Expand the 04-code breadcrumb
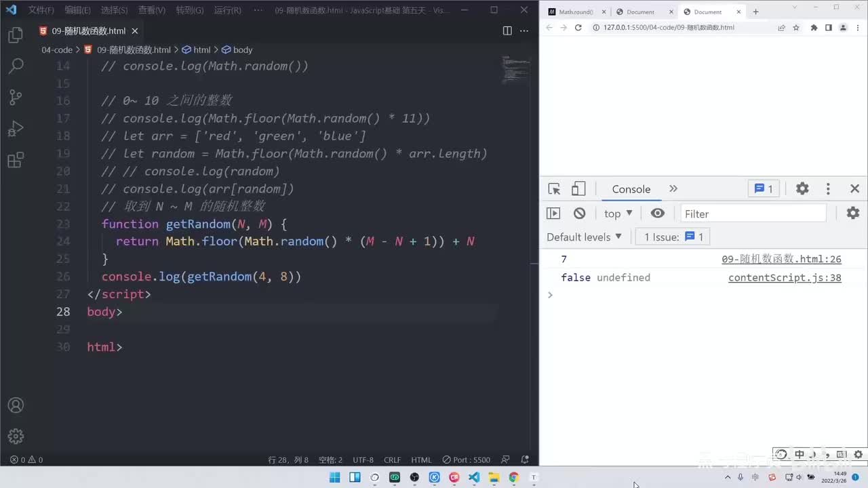The height and width of the screenshot is (488, 868). click(x=57, y=50)
